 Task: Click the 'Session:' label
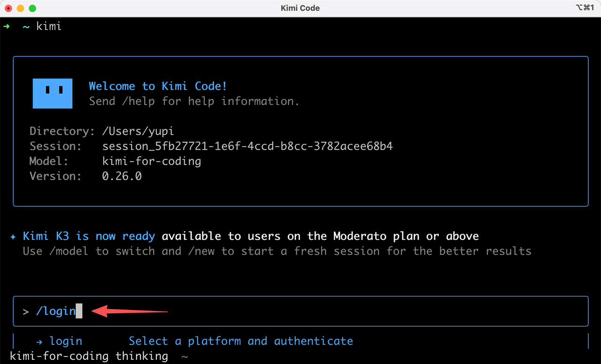55,146
